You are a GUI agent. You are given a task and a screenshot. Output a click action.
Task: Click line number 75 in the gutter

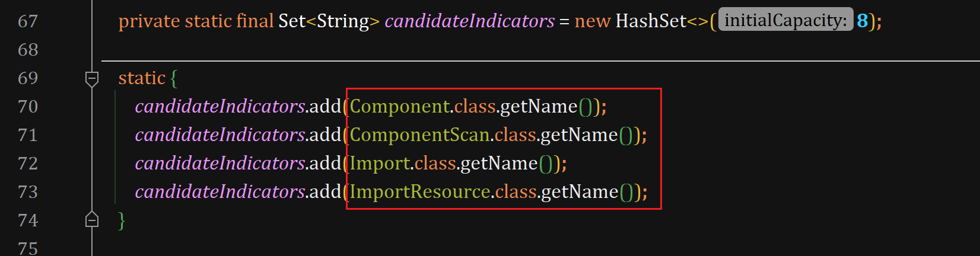[x=28, y=248]
